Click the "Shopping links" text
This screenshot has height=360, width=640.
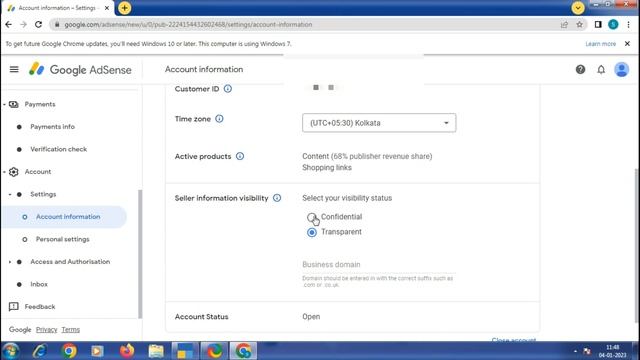pos(327,168)
